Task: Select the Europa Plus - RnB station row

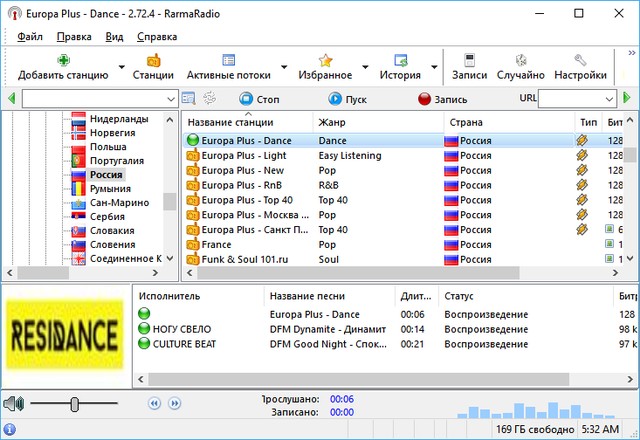Action: coord(244,185)
